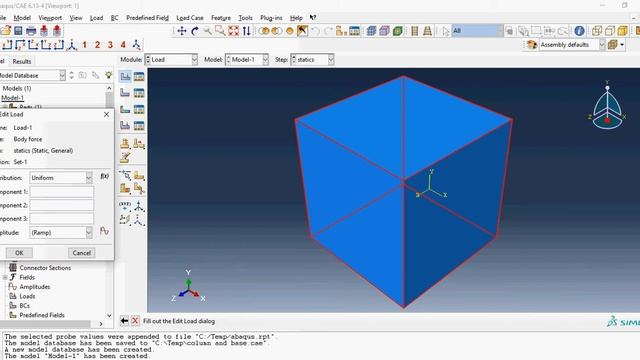Click the 3D compass view triad
This screenshot has height=360, width=640.
607,106
